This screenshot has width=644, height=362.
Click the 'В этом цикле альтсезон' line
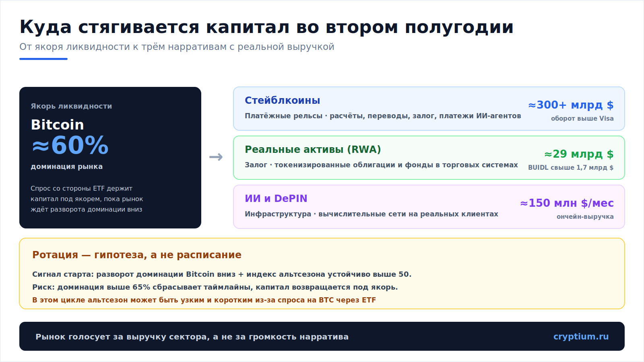point(204,300)
